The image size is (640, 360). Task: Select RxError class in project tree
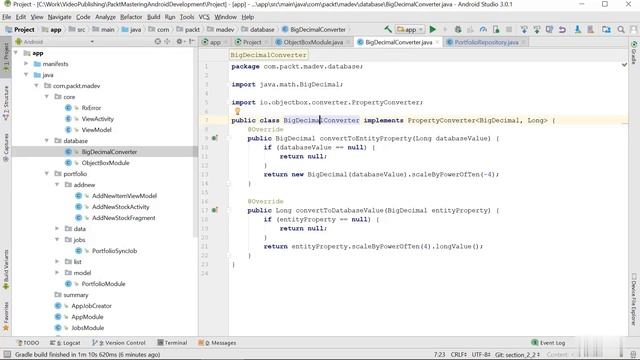[91, 108]
